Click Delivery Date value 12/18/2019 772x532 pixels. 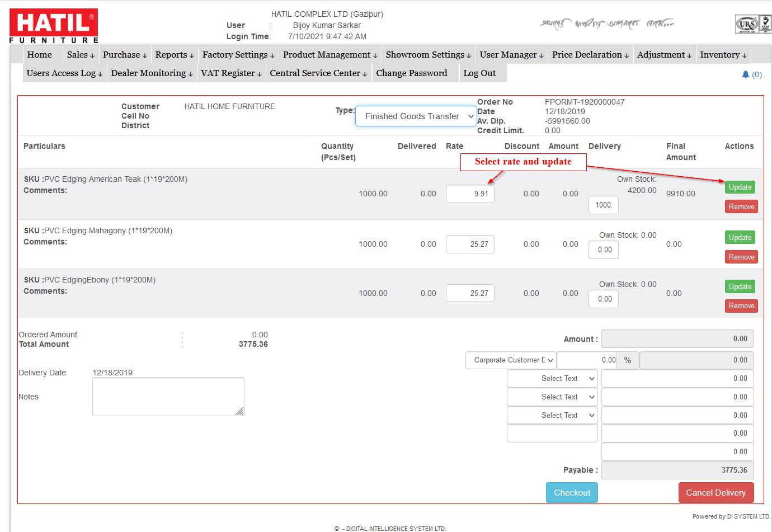click(112, 373)
